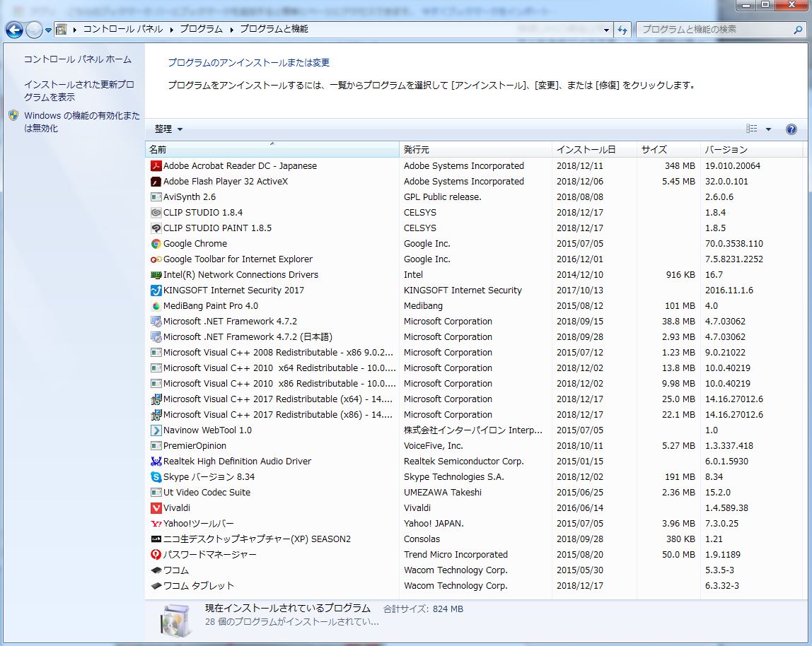This screenshot has width=812, height=646.
Task: Click the プログラム breadcrumb in address bar
Action: [201, 29]
